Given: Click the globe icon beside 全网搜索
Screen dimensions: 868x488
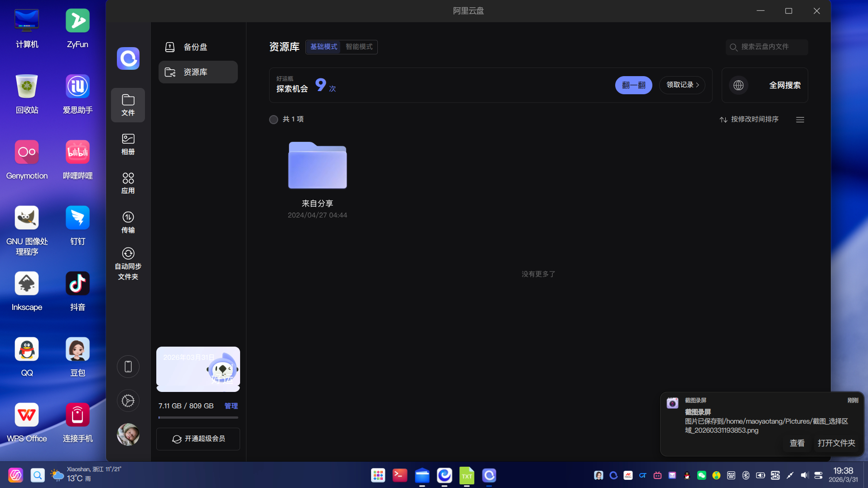Looking at the screenshot, I should 738,85.
